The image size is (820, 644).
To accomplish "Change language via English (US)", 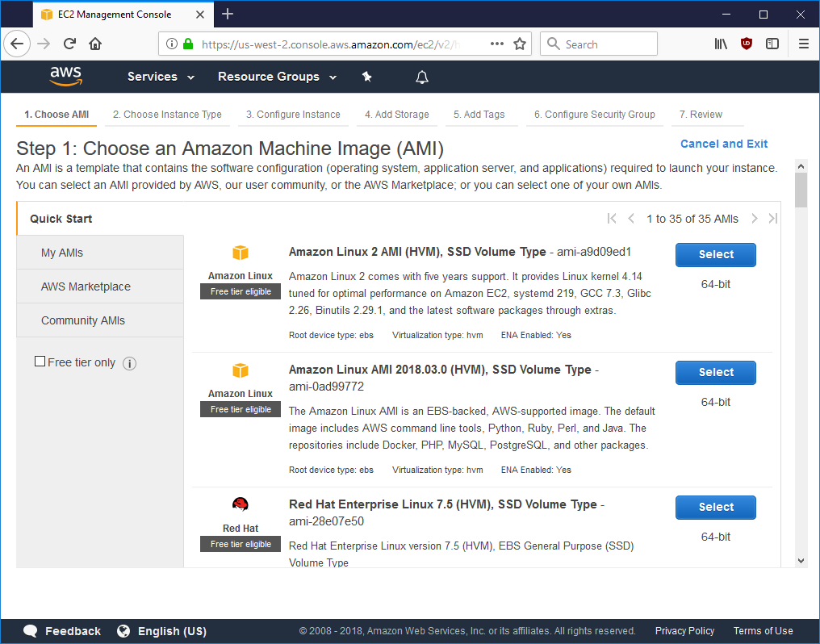I will pyautogui.click(x=172, y=631).
